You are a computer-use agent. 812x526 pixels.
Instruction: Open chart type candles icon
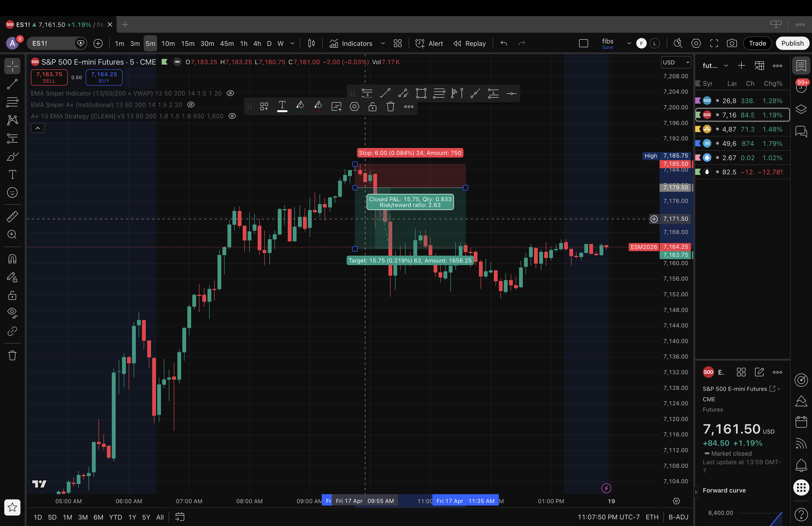[311, 43]
